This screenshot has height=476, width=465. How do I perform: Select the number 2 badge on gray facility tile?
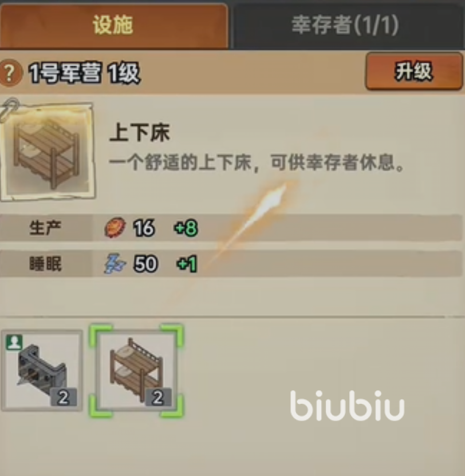[64, 397]
